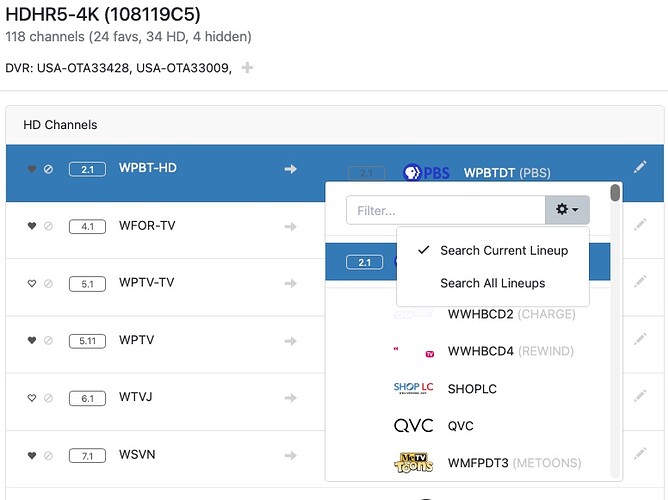Select the SHOP LC logo entry
668x500 pixels.
pos(413,388)
